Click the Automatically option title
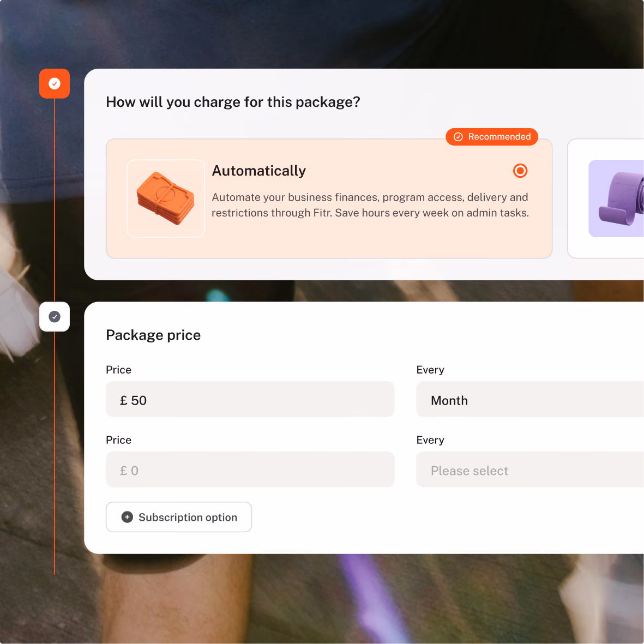644x644 pixels. pos(259,171)
